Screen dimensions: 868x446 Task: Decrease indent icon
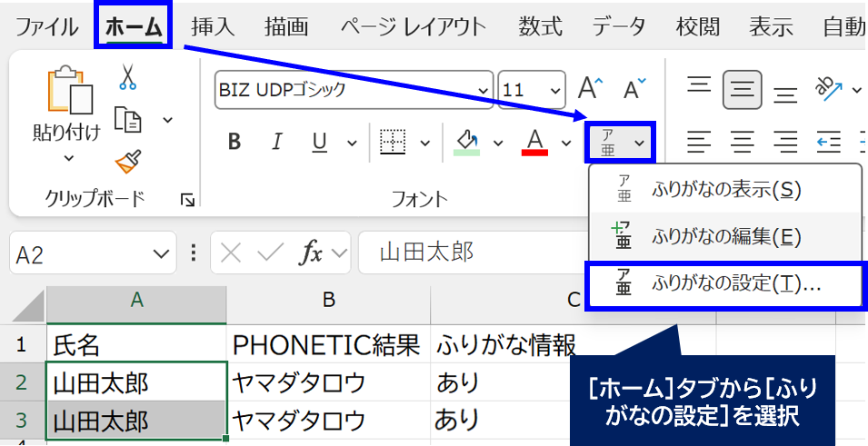click(x=828, y=143)
